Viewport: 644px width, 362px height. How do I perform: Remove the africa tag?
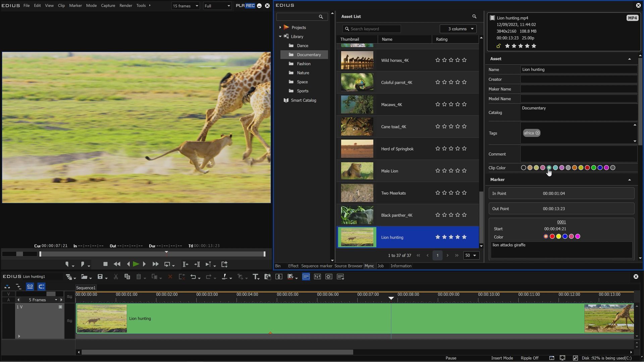(x=537, y=133)
